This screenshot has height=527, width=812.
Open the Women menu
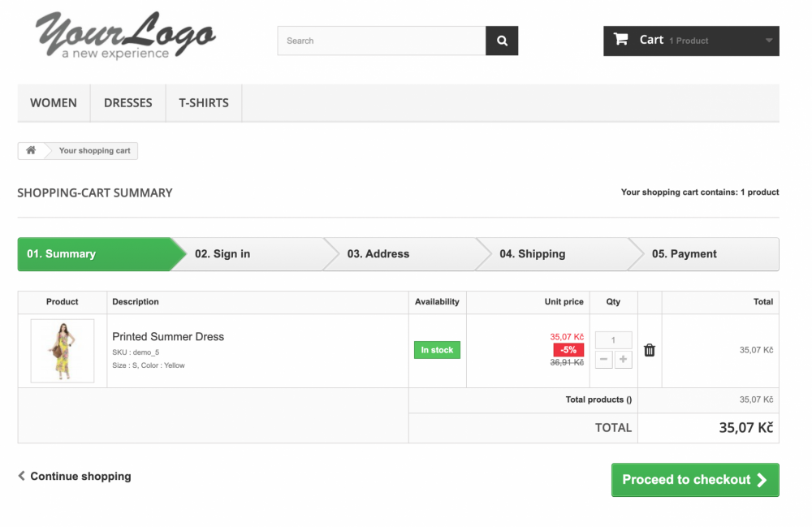pyautogui.click(x=54, y=103)
